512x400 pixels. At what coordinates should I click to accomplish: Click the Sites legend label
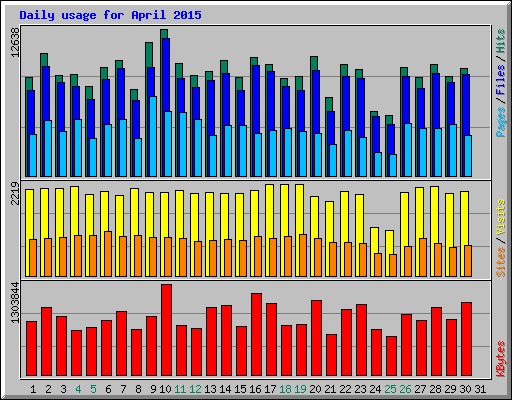pyautogui.click(x=501, y=262)
